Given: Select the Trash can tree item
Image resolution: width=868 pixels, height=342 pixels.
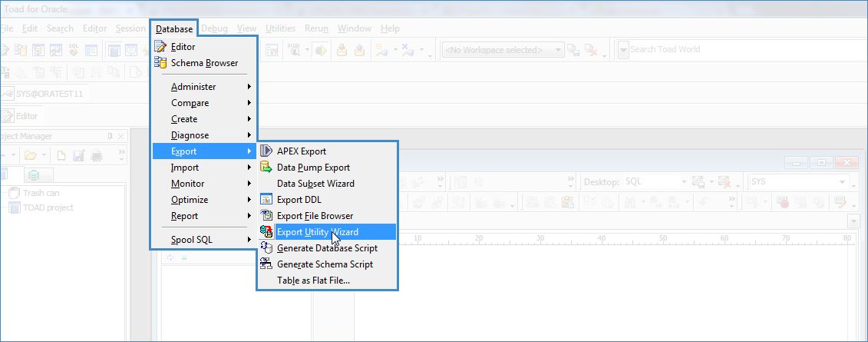Looking at the screenshot, I should 35,193.
